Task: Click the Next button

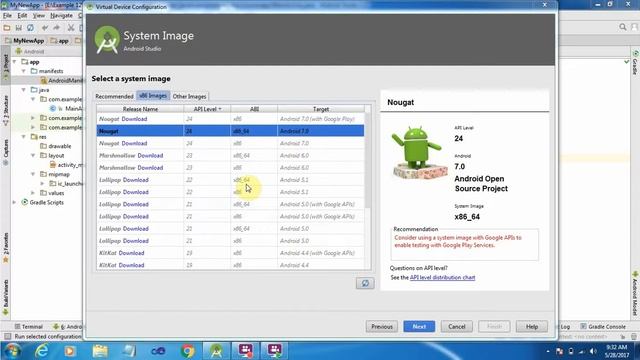Action: [419, 327]
